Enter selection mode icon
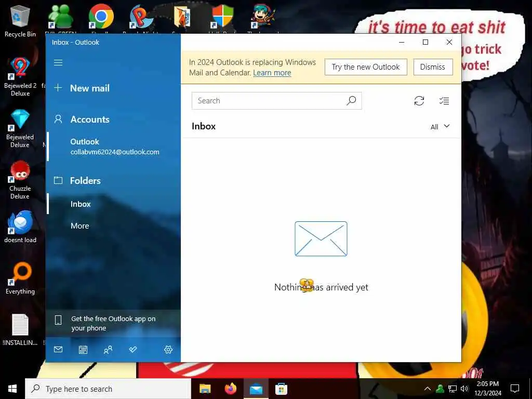532x399 pixels. (x=444, y=101)
